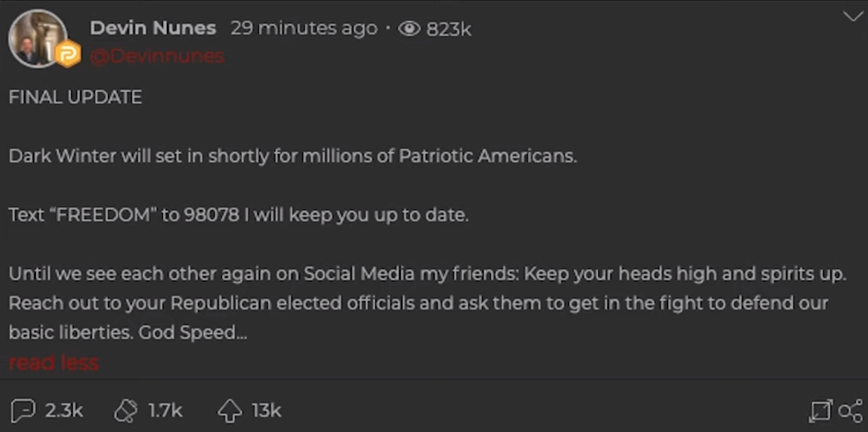Click the share icon
868x432 pixels.
(850, 411)
